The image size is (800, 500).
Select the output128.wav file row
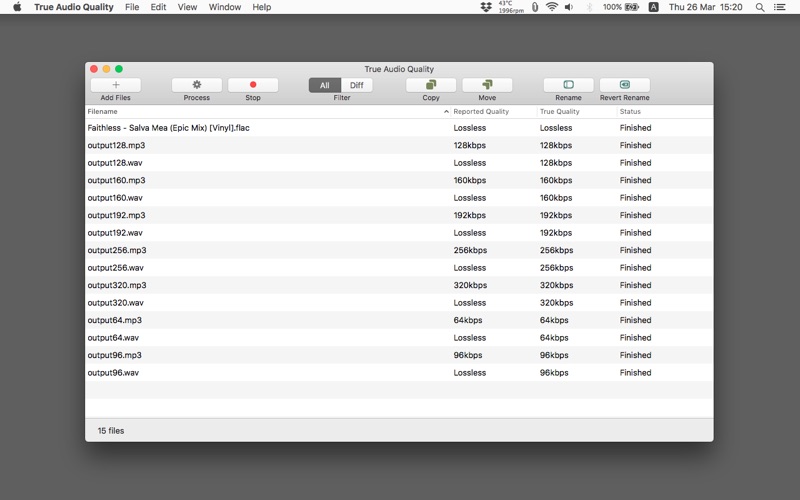point(399,163)
